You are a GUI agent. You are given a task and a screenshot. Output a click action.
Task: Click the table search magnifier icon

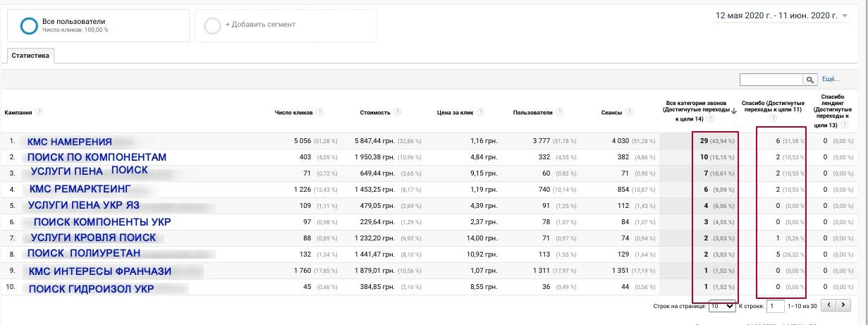click(x=810, y=80)
